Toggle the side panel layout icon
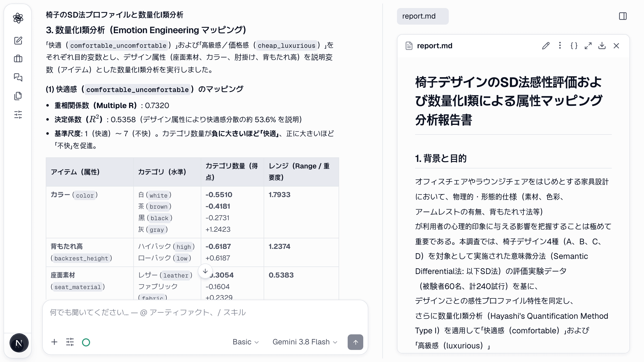Screen dimensions: 644x362 [623, 16]
